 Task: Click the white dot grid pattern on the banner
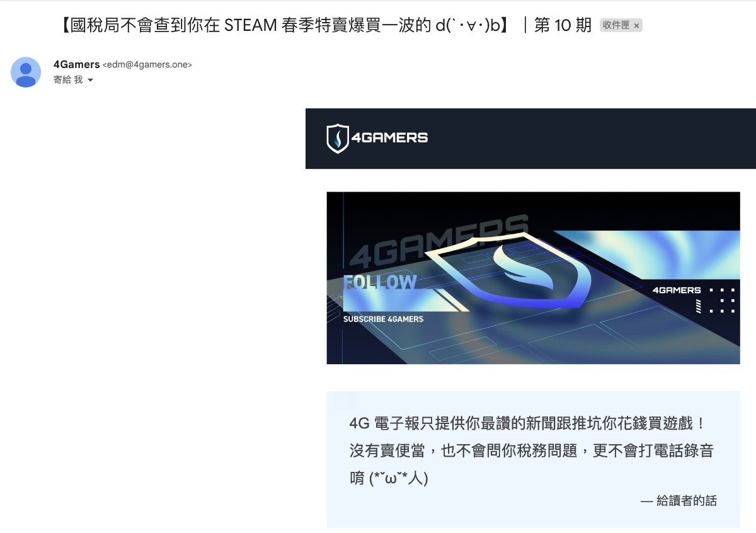722,301
